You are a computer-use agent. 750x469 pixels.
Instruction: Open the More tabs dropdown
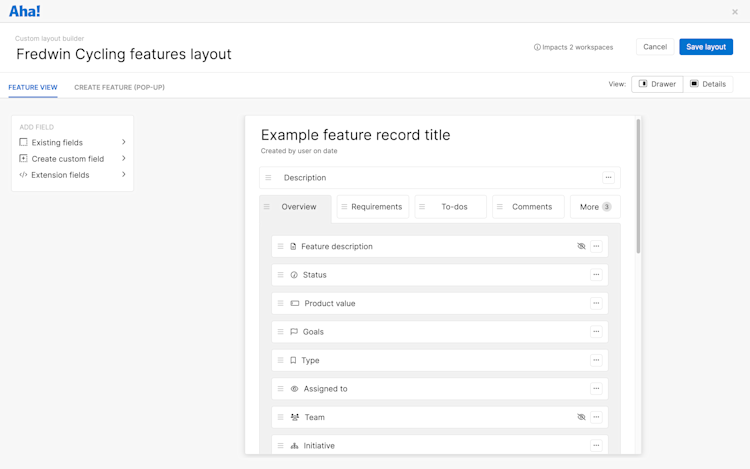click(x=595, y=207)
